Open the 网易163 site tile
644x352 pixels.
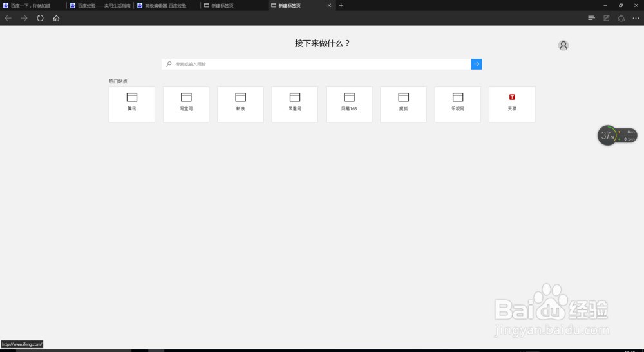349,104
